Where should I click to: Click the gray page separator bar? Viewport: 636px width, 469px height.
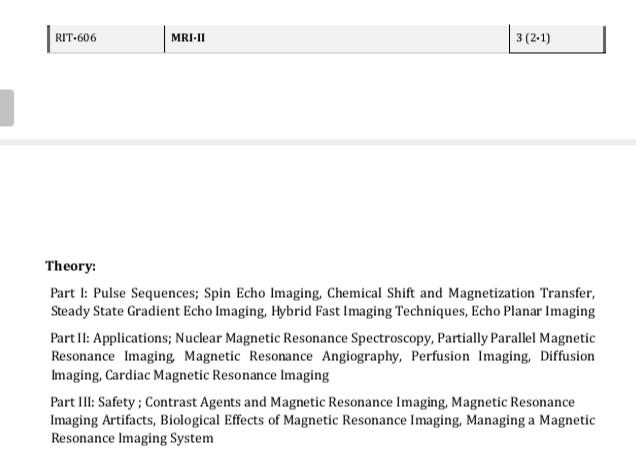click(318, 142)
